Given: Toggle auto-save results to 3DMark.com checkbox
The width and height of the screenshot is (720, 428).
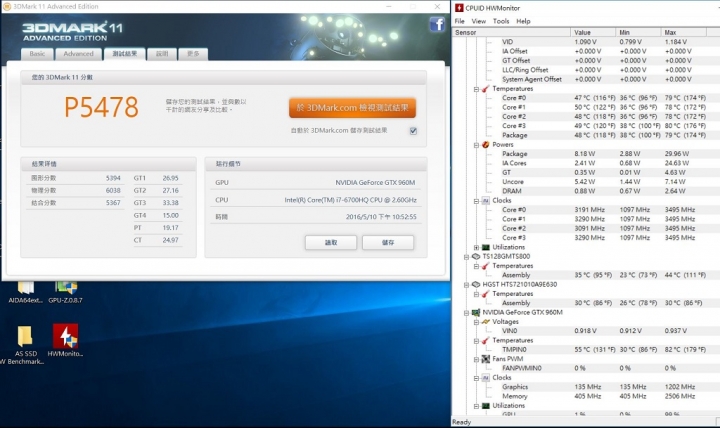Looking at the screenshot, I should [413, 131].
